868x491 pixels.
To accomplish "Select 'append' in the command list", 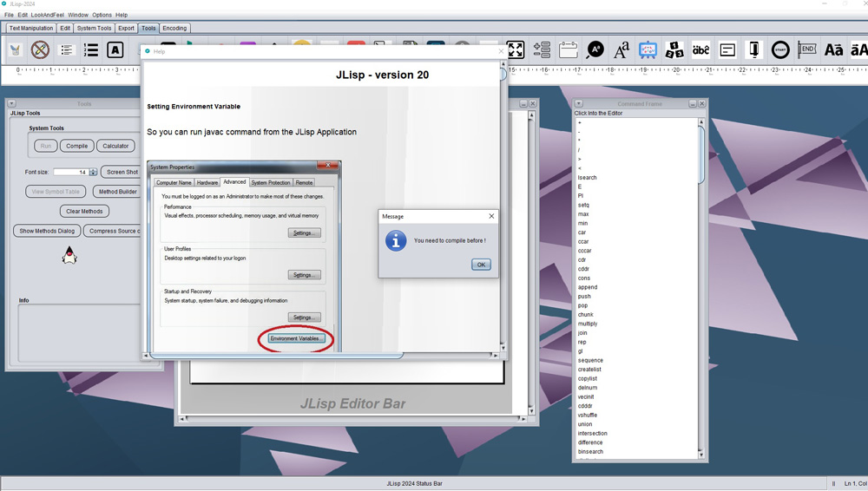I will pyautogui.click(x=588, y=287).
